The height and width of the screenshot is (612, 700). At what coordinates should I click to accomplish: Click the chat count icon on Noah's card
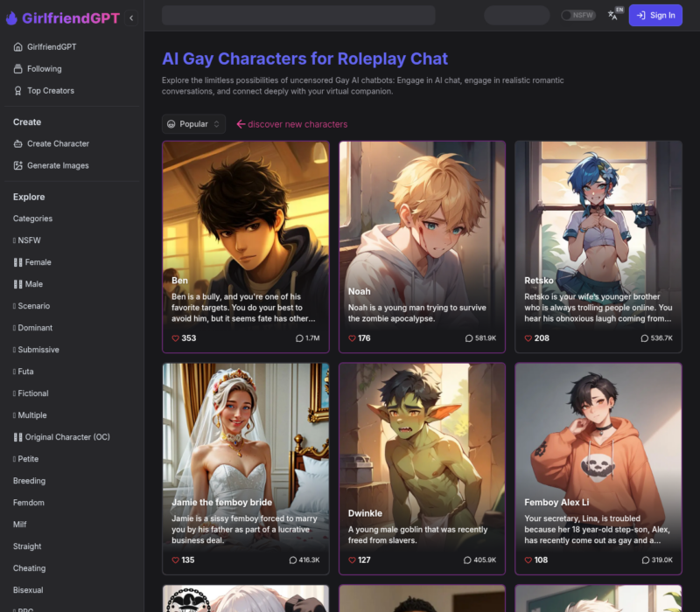pos(469,338)
